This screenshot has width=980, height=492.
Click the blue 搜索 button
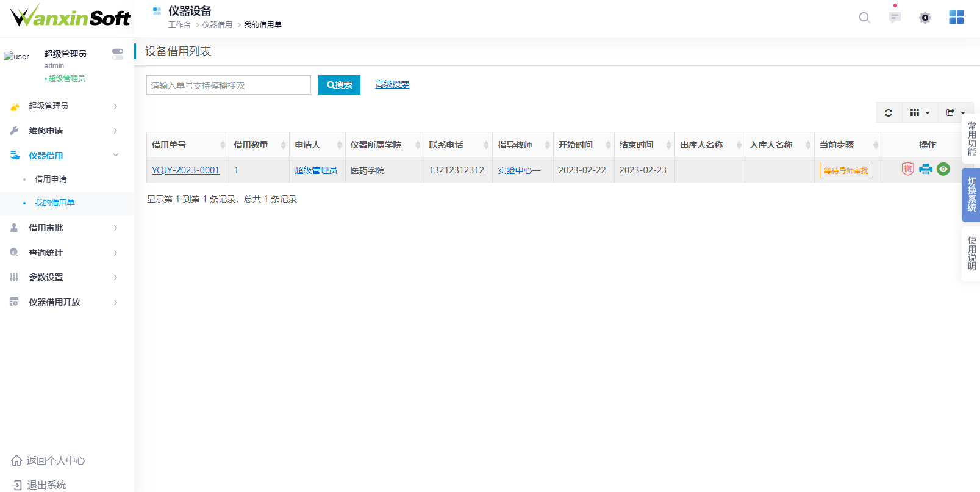click(339, 85)
